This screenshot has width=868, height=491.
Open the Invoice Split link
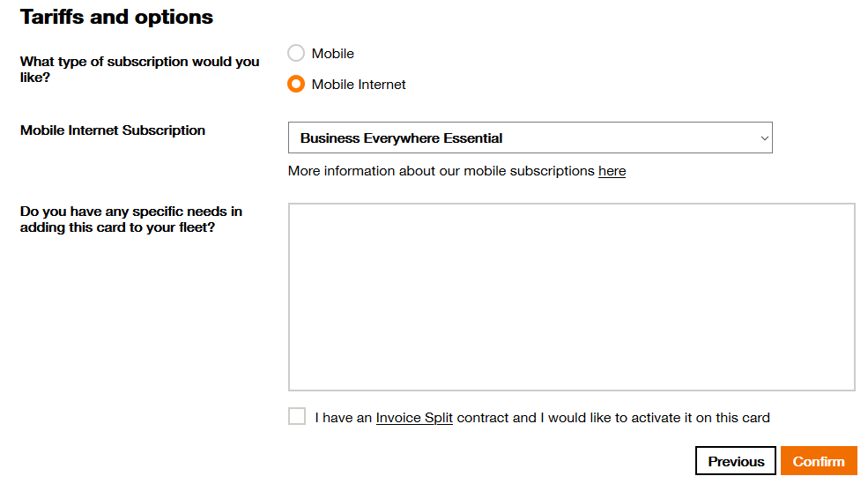pos(414,418)
